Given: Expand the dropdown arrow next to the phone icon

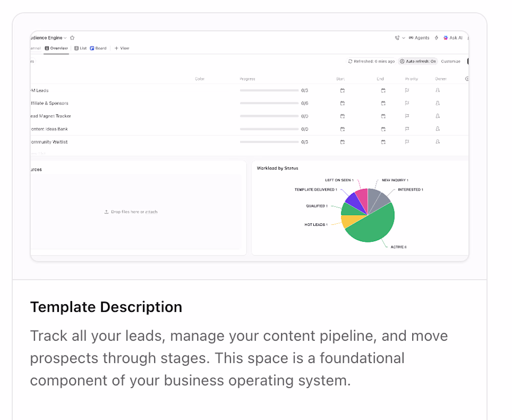Looking at the screenshot, I should tap(403, 38).
